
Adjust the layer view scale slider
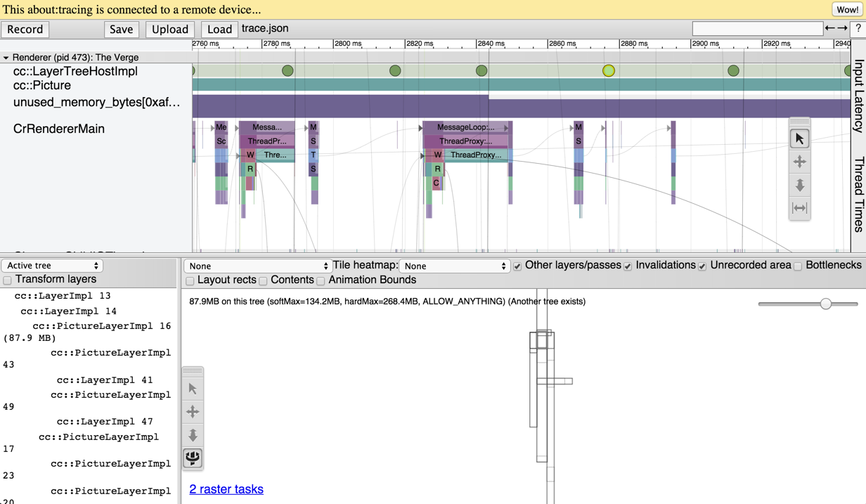(825, 304)
